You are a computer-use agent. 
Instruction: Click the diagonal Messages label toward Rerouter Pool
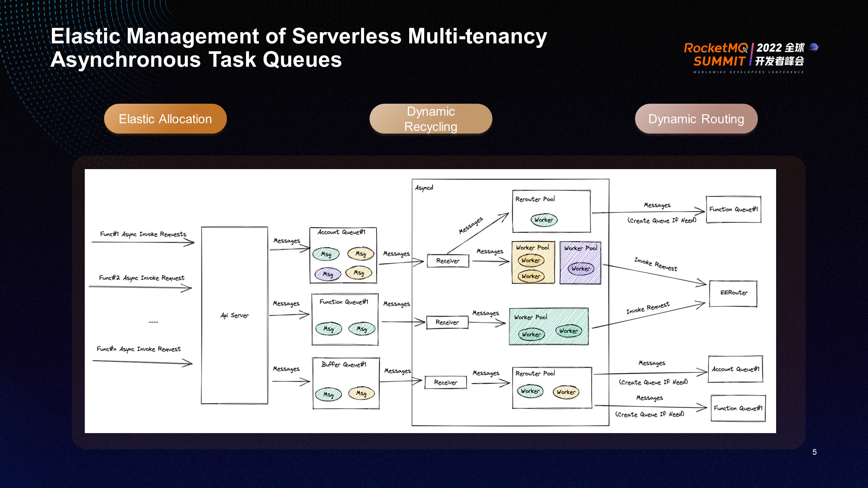[471, 226]
